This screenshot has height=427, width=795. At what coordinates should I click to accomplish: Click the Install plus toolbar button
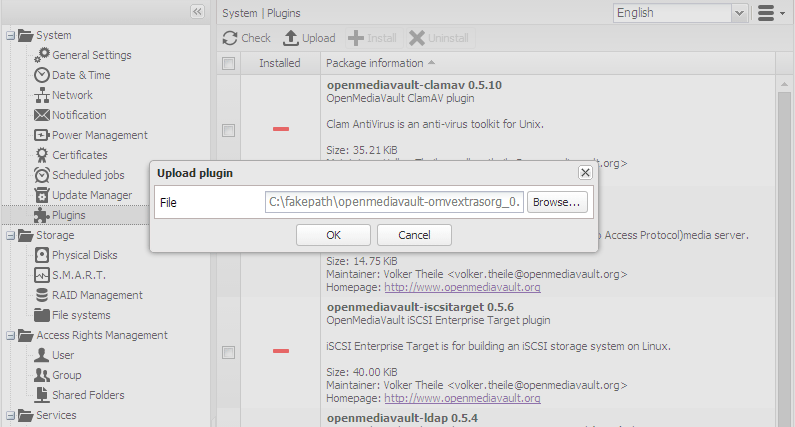[x=373, y=38]
